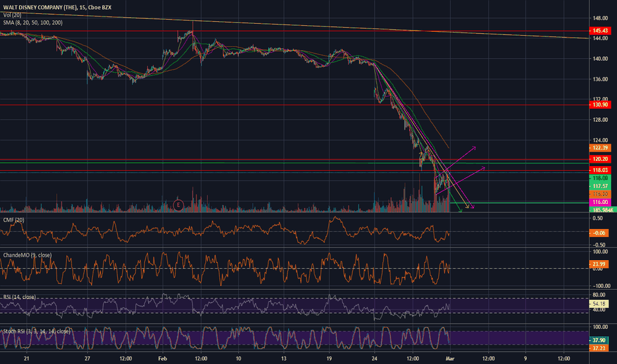Click the Stoch RSI value label 37.23
The height and width of the screenshot is (364, 617).
point(599,348)
